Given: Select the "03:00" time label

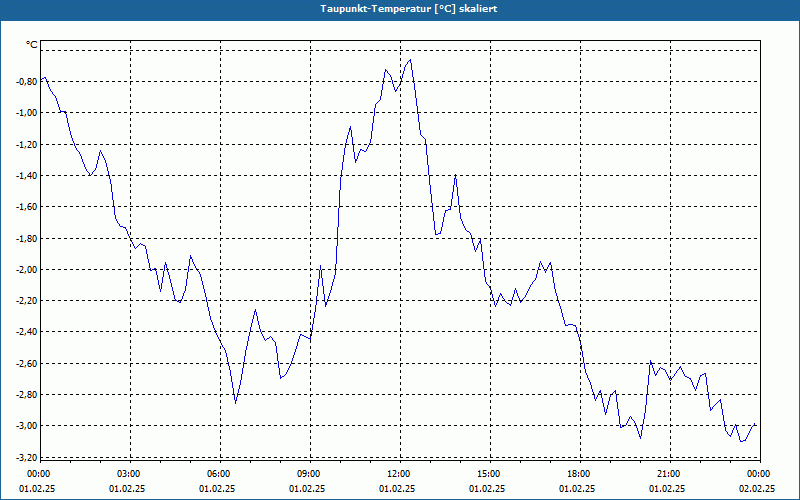Looking at the screenshot, I should click(x=128, y=474).
